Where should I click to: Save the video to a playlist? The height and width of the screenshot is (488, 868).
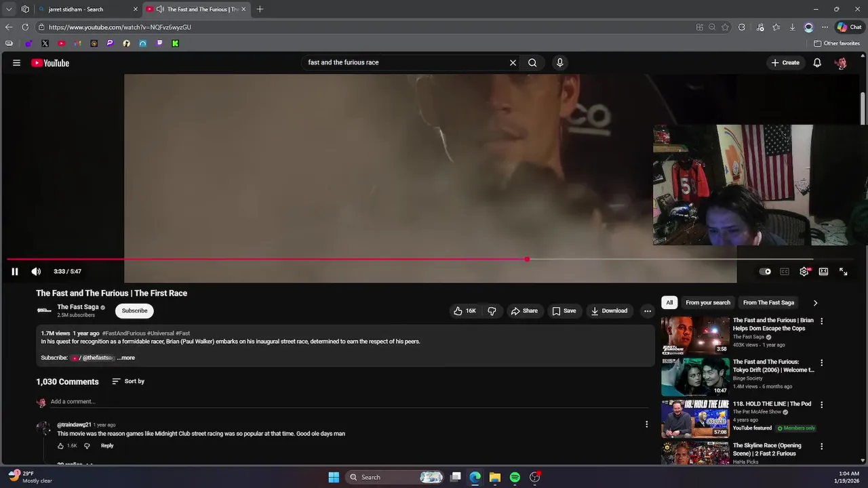564,311
